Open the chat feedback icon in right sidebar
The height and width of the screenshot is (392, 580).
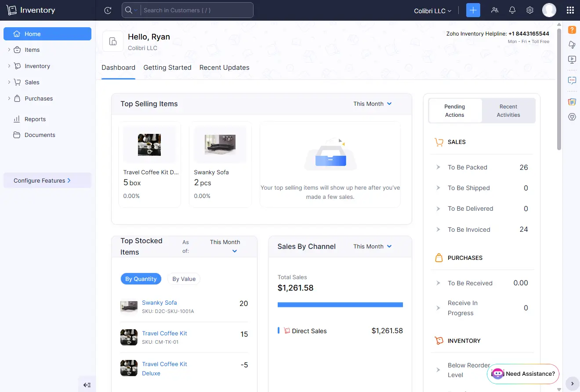572,80
